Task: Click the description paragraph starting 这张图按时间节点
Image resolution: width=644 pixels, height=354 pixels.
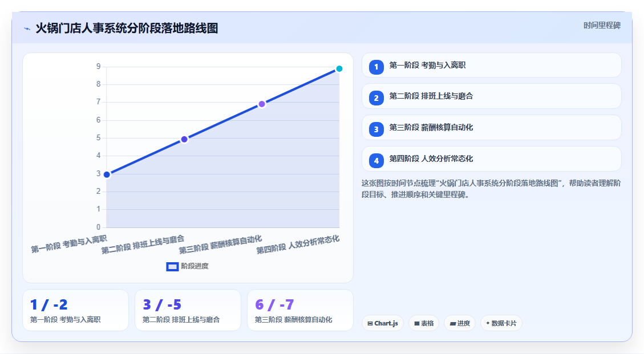Action: pyautogui.click(x=491, y=189)
